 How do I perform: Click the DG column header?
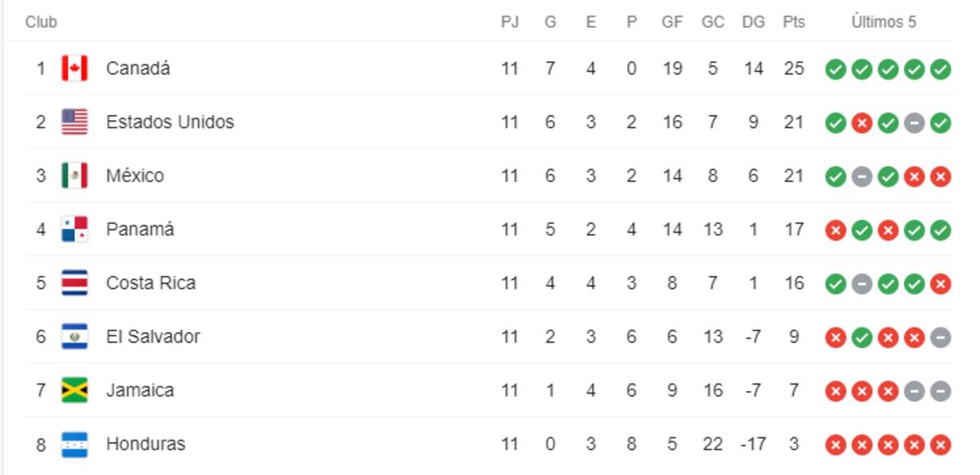tap(754, 22)
